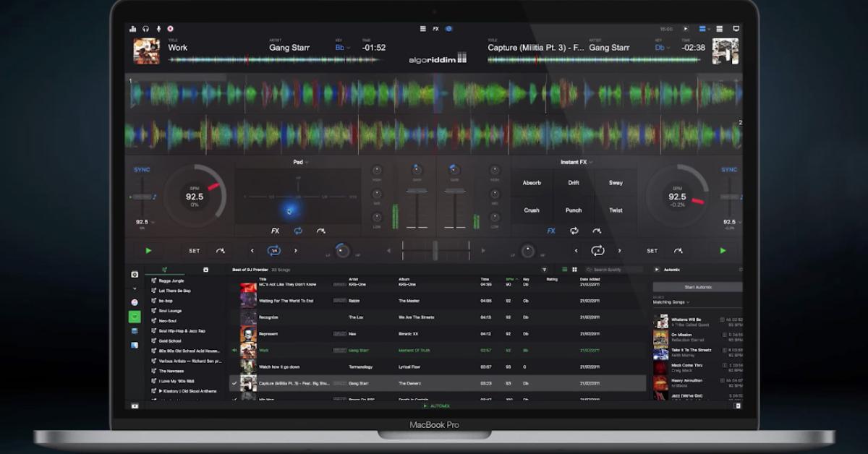Open the FX icon in the top toolbar

(x=435, y=29)
